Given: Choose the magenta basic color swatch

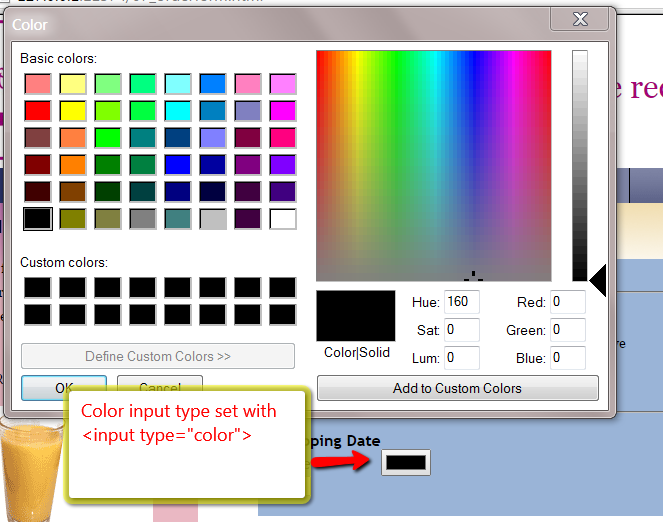Looking at the screenshot, I should pos(283,110).
